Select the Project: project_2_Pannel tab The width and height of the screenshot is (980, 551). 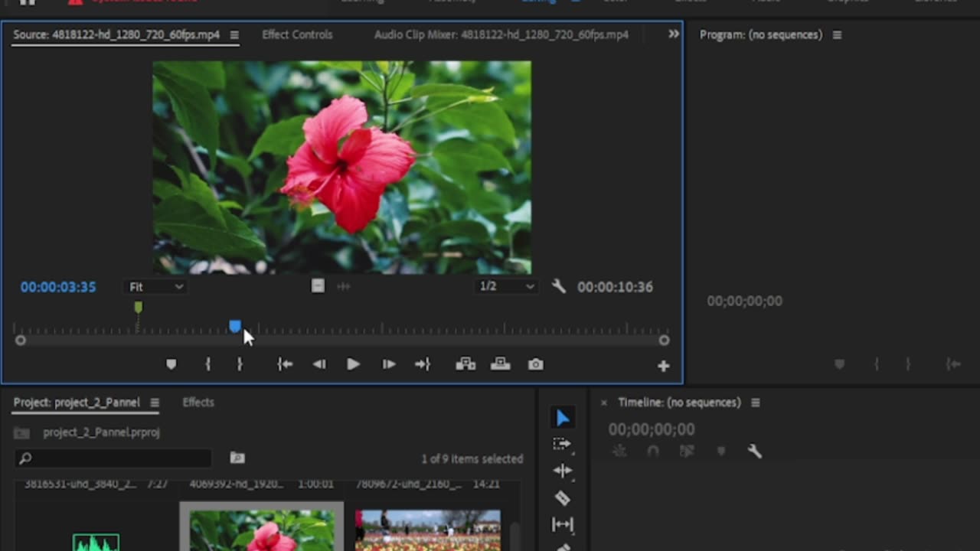click(x=77, y=403)
